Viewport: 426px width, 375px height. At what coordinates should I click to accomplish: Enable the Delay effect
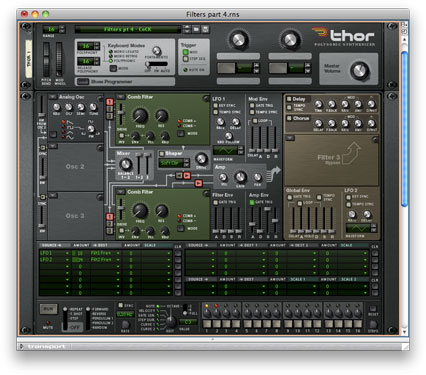pyautogui.click(x=289, y=99)
